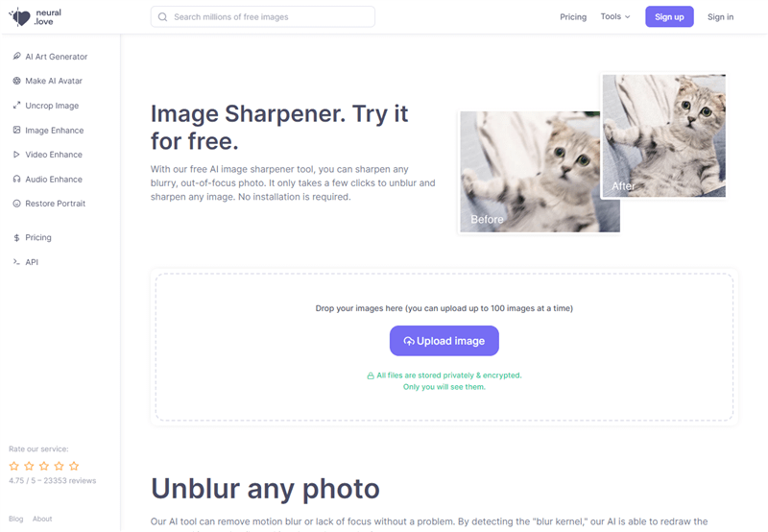Open AI Art Generator sidebar icon
Screen dimensions: 768x532
pyautogui.click(x=16, y=57)
